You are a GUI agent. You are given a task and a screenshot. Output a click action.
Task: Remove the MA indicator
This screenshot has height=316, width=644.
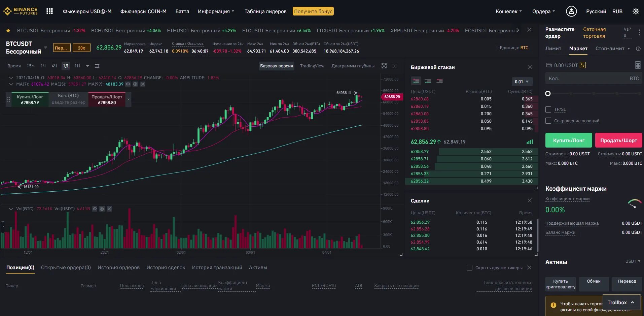click(x=143, y=84)
